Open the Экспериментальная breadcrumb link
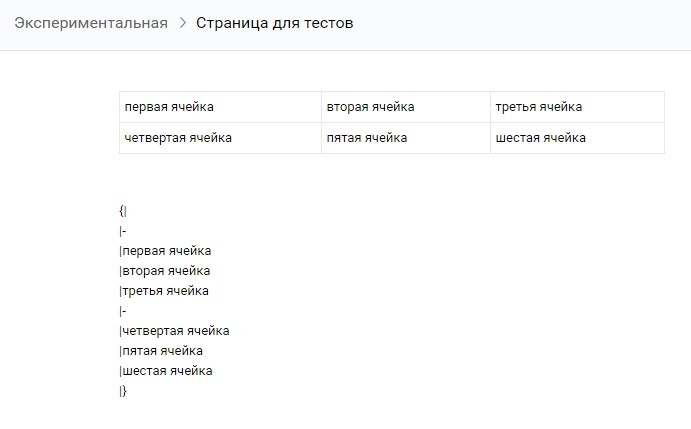Screen dimensions: 691x429 (x=91, y=23)
